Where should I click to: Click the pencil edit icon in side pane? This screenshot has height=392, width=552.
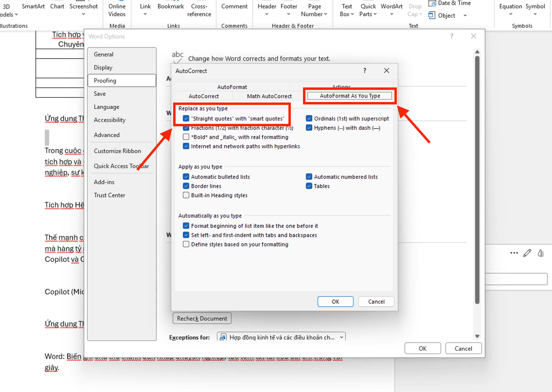click(527, 253)
